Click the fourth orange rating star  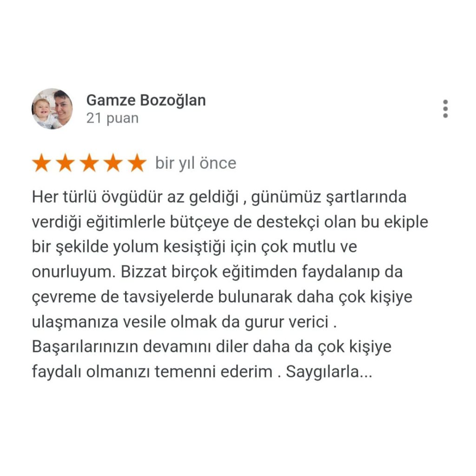coord(113,163)
